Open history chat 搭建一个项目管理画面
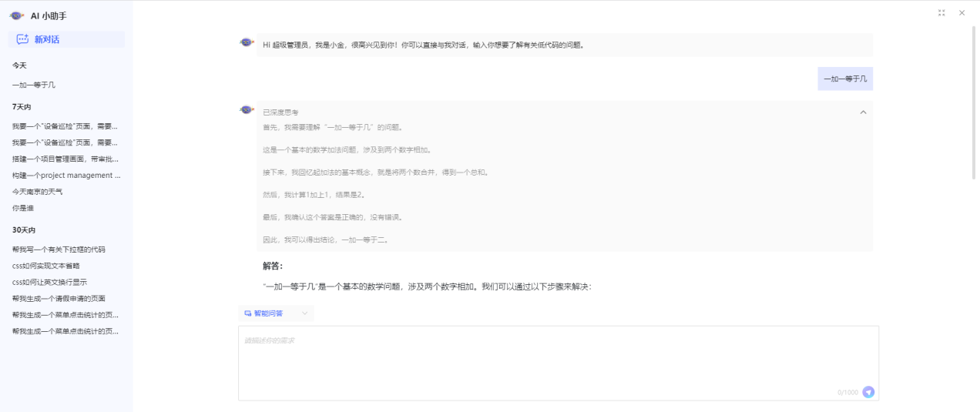This screenshot has width=980, height=412. (66, 159)
